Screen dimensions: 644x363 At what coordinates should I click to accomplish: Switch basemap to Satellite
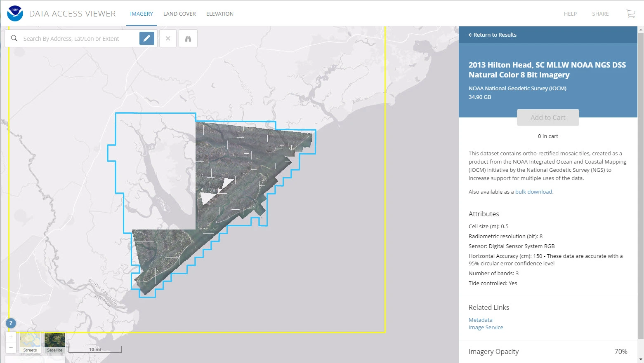pyautogui.click(x=55, y=342)
